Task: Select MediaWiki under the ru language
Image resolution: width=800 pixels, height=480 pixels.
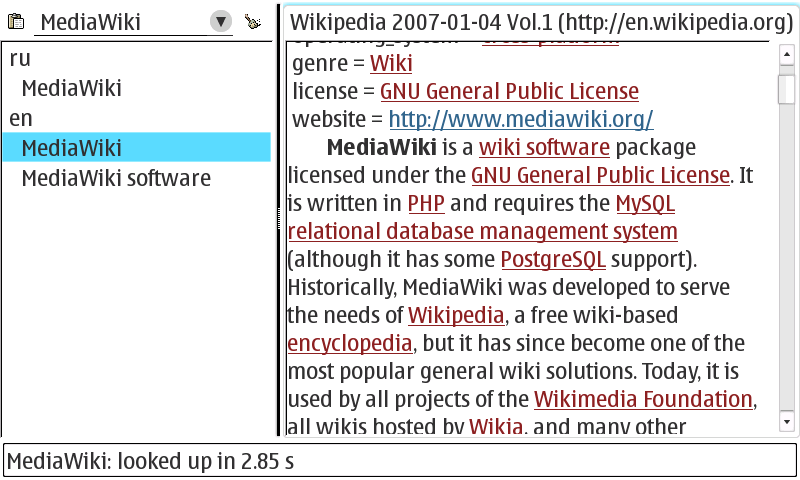Action: [x=71, y=88]
